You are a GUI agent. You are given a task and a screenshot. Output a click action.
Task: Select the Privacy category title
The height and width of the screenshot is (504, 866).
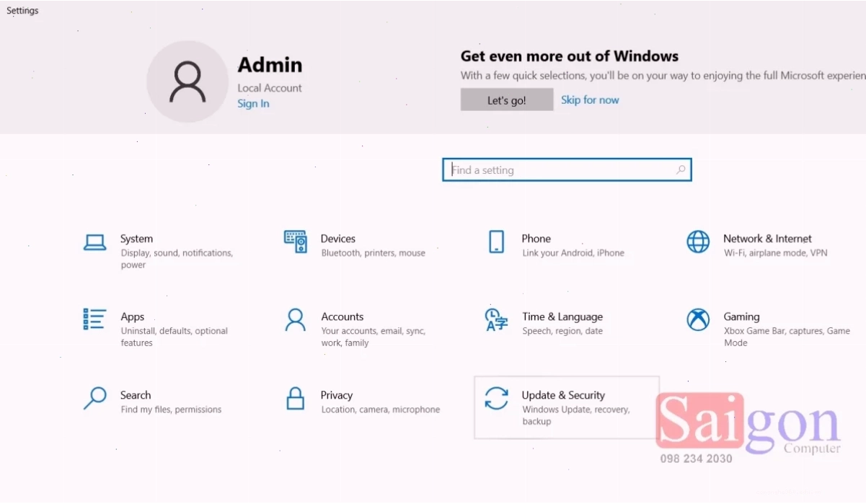pos(337,395)
